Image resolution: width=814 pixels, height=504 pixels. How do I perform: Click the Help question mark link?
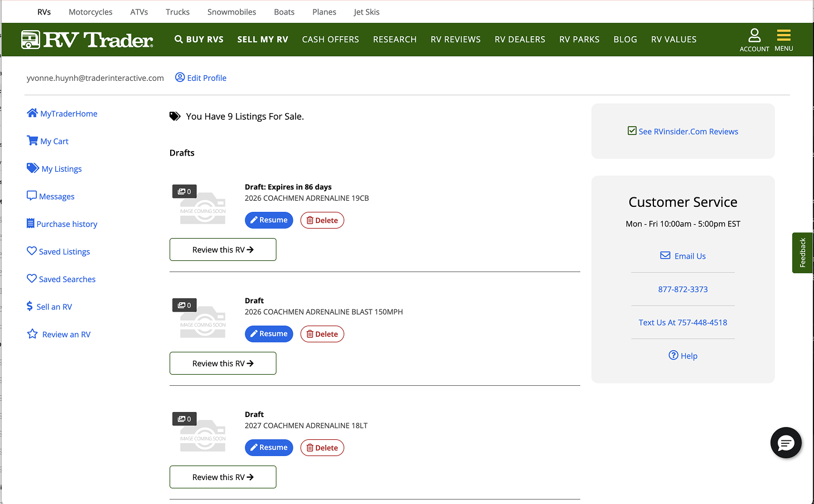[683, 356]
